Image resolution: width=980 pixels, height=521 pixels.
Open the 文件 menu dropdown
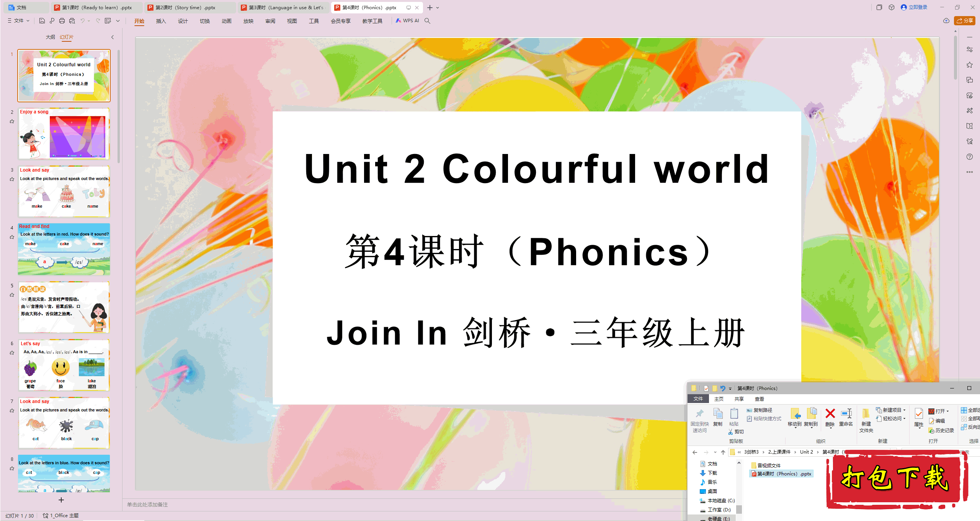(x=19, y=21)
